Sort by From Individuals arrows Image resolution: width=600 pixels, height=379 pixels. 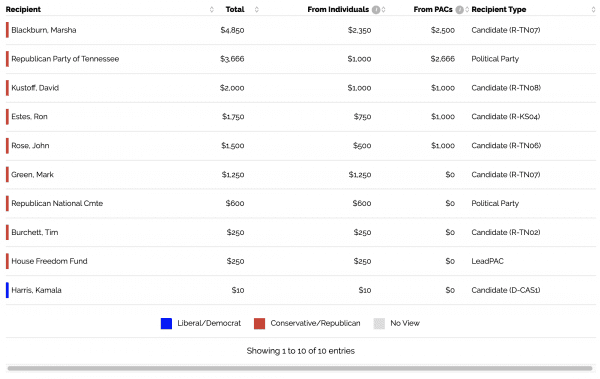coord(383,10)
